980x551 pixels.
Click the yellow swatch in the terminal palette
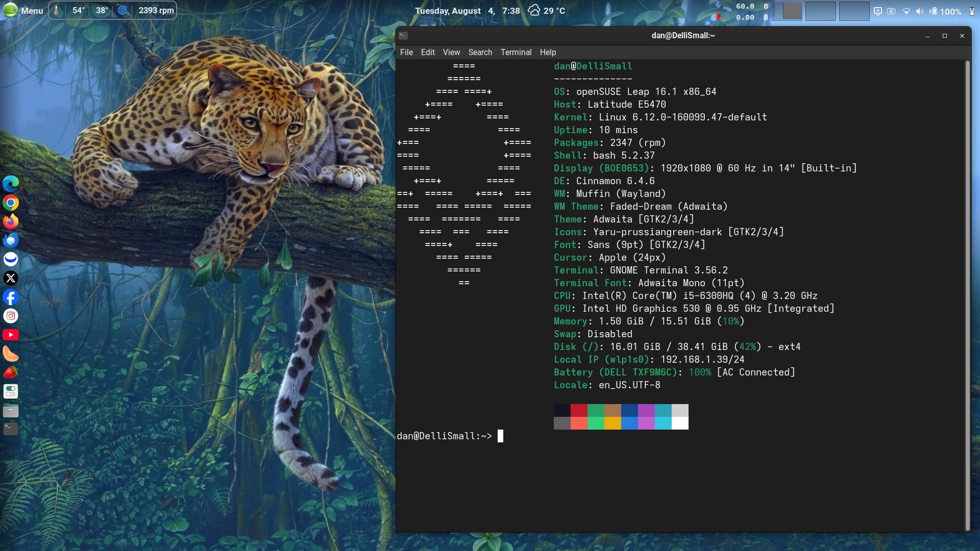pos(612,423)
